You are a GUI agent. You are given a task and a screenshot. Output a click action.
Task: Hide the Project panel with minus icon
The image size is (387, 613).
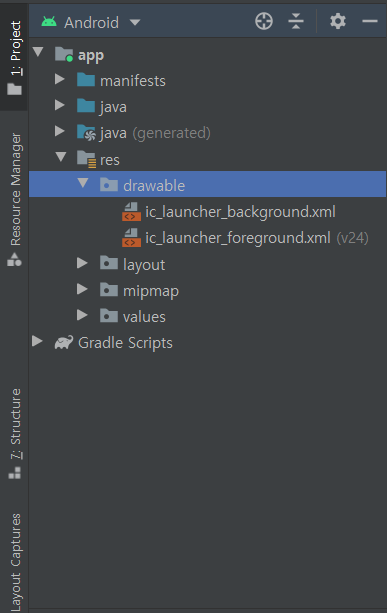(369, 21)
